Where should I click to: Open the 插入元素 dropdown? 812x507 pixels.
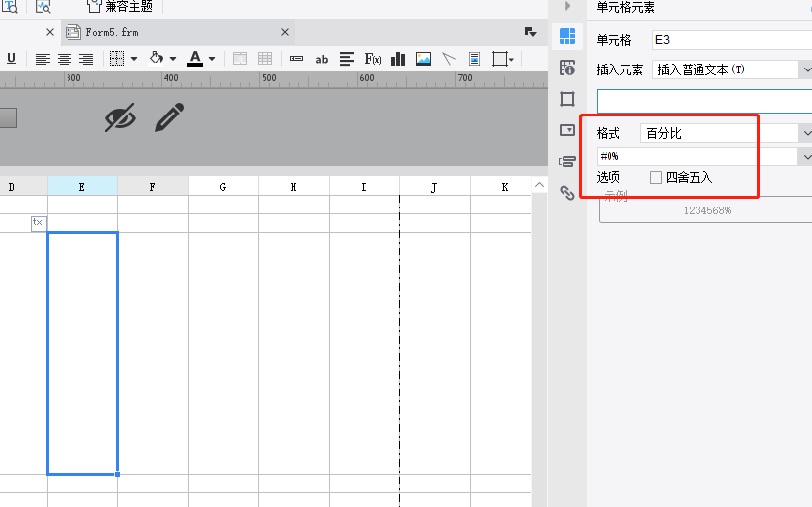point(806,69)
